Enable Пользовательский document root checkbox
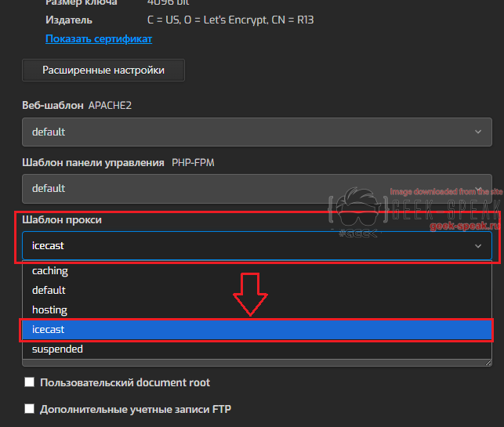This screenshot has width=504, height=427. [30, 382]
